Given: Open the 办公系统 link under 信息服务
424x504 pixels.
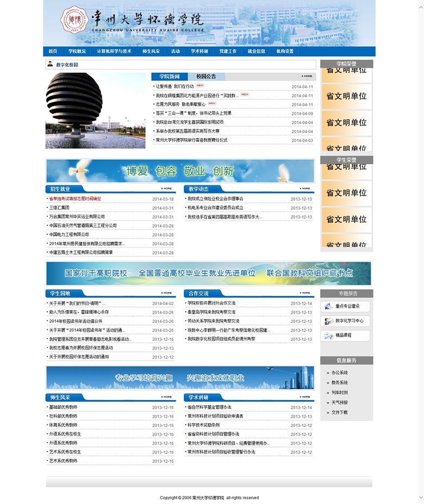Looking at the screenshot, I should click(x=340, y=373).
